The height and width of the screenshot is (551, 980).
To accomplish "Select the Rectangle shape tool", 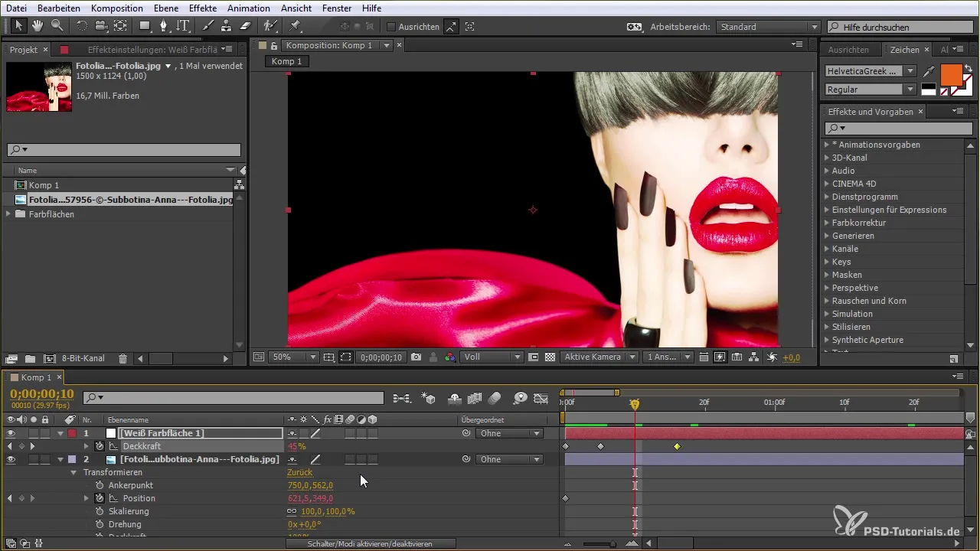I will (145, 26).
